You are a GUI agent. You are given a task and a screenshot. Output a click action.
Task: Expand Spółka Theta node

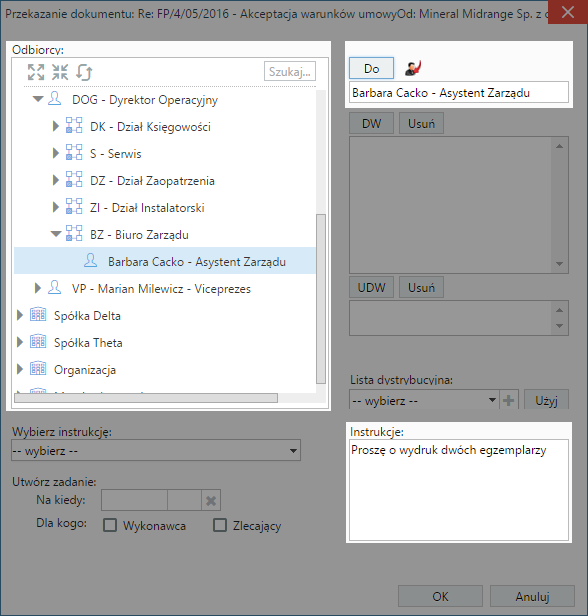coord(20,343)
